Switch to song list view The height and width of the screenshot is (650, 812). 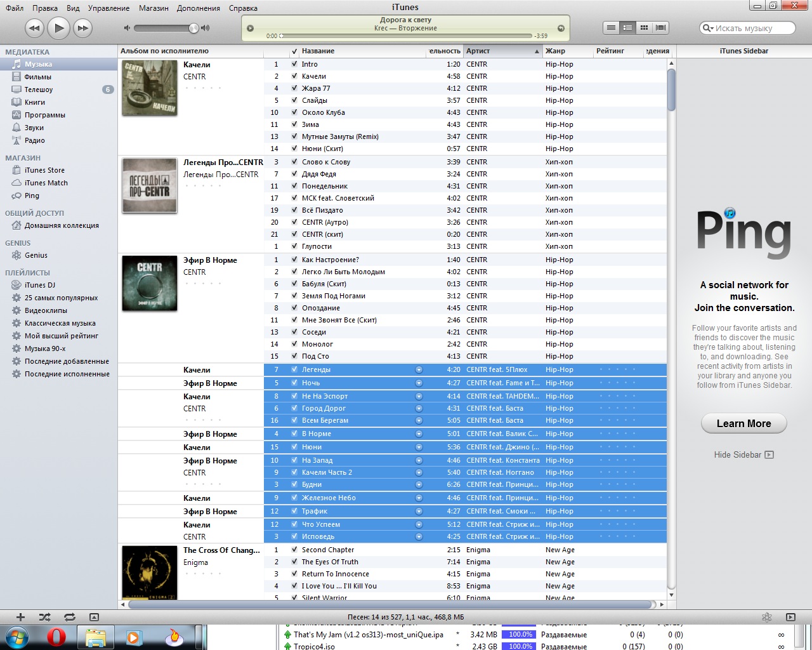coord(611,28)
